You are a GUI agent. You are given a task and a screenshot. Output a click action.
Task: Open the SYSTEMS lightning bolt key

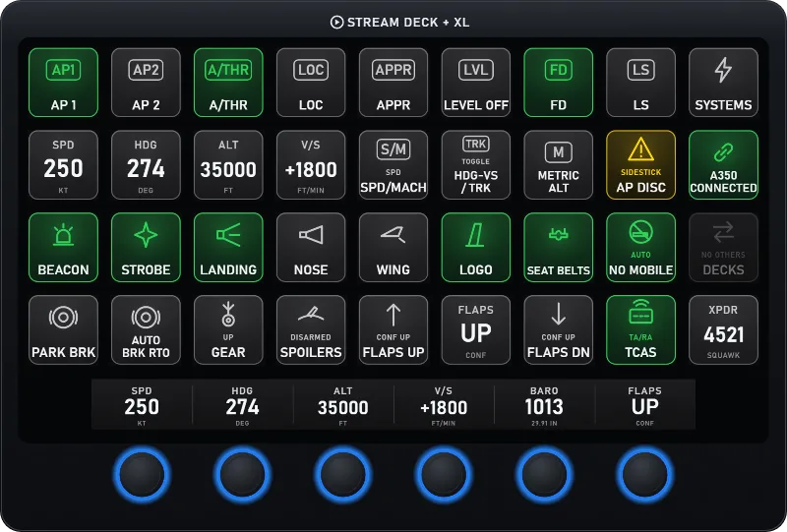pyautogui.click(x=723, y=83)
